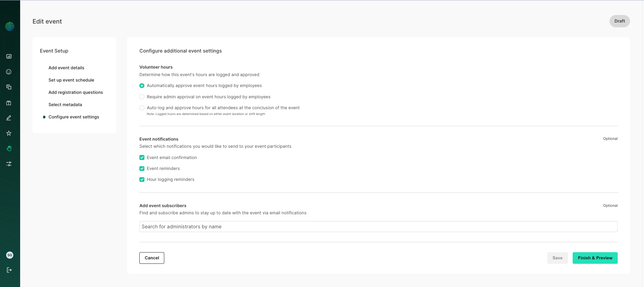644x287 pixels.
Task: Click the logout arrow icon
Action: coord(9,270)
